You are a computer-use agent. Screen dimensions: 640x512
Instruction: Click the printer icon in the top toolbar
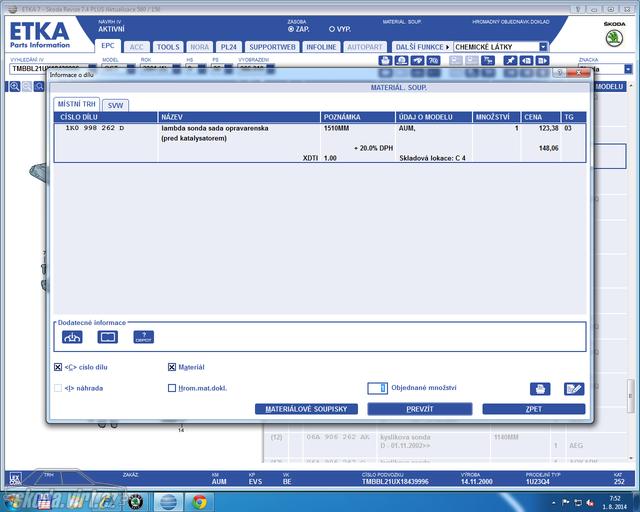point(385,61)
